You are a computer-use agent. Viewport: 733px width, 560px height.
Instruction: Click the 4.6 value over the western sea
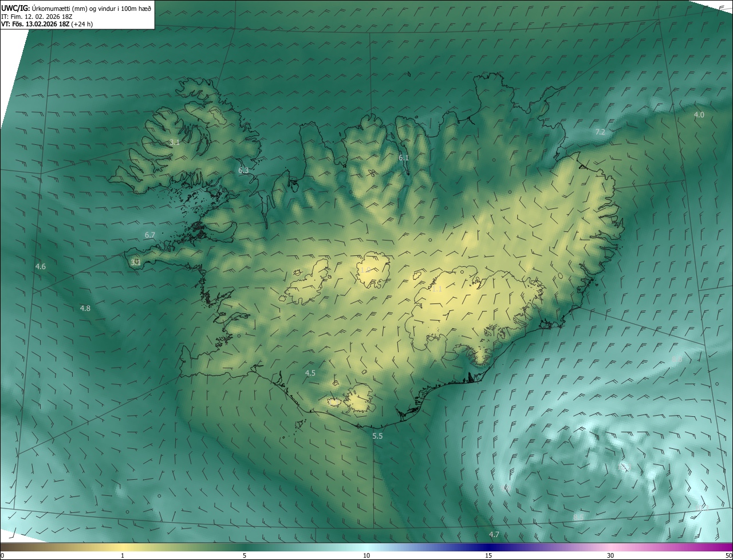coord(40,266)
